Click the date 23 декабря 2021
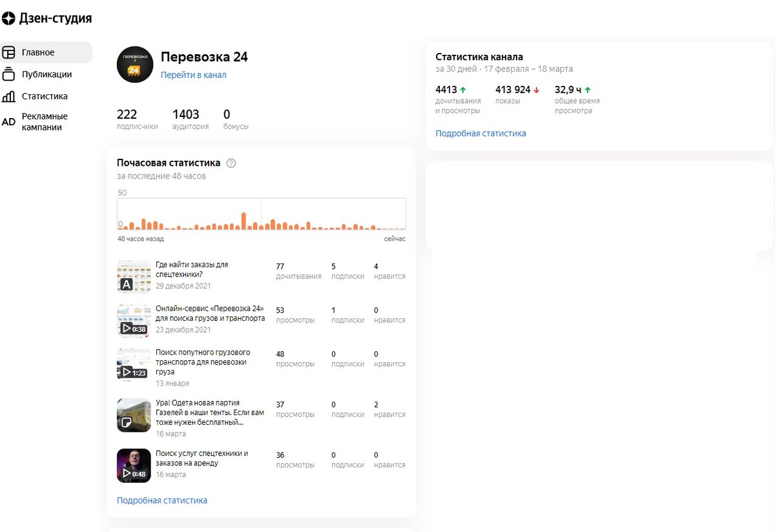This screenshot has height=532, width=775. pyautogui.click(x=183, y=330)
